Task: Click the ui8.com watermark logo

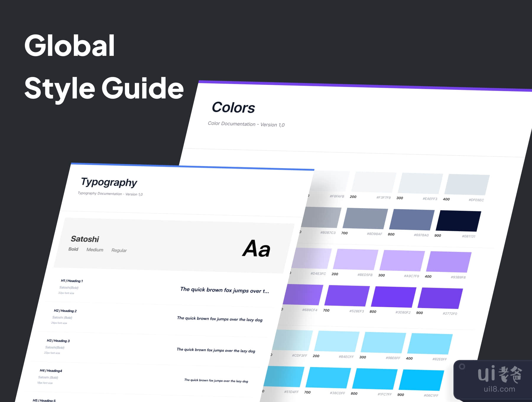Action: pos(499,379)
